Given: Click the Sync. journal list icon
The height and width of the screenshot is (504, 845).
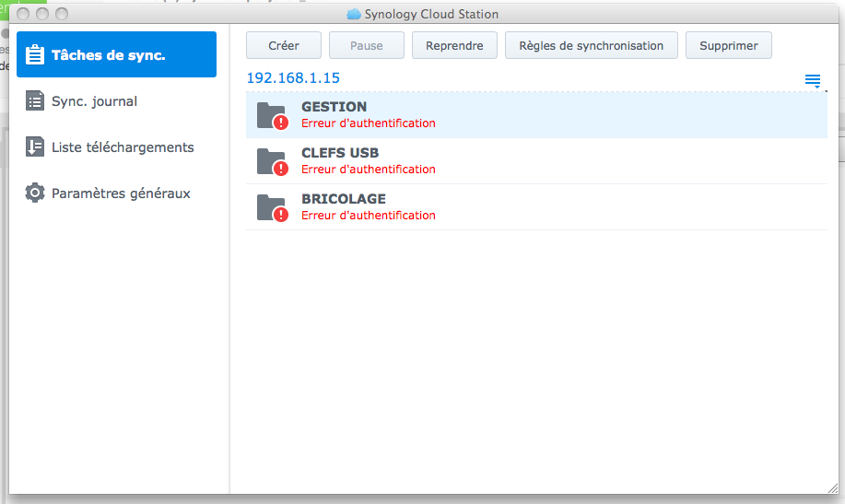Looking at the screenshot, I should [35, 100].
